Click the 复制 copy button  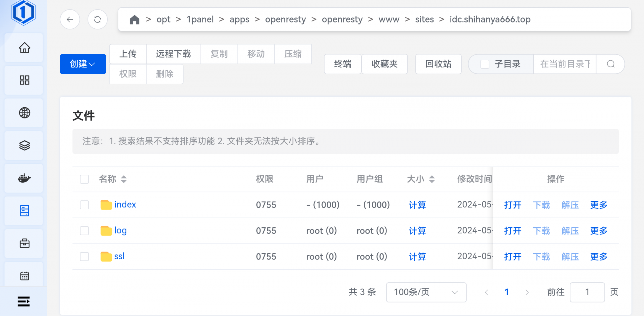pyautogui.click(x=219, y=54)
